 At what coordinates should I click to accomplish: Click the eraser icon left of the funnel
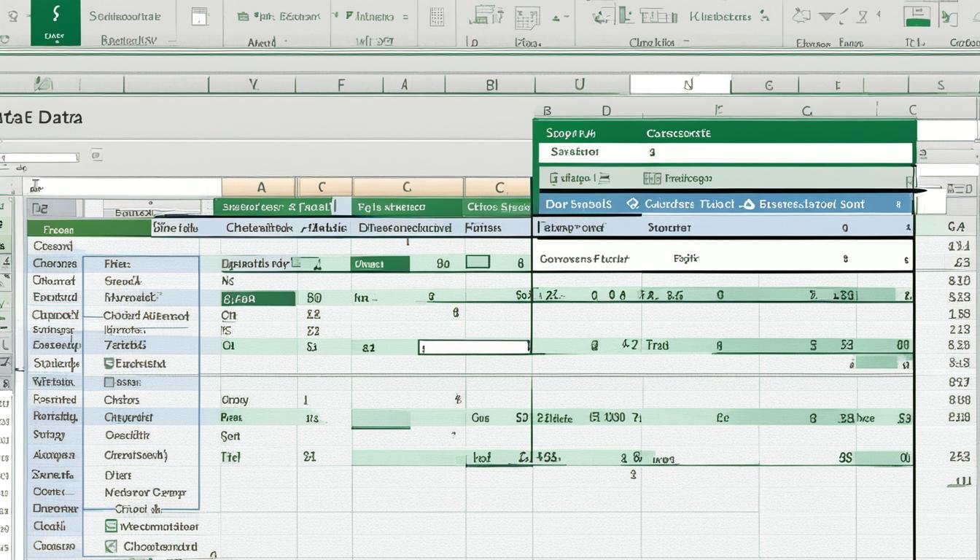(x=801, y=15)
